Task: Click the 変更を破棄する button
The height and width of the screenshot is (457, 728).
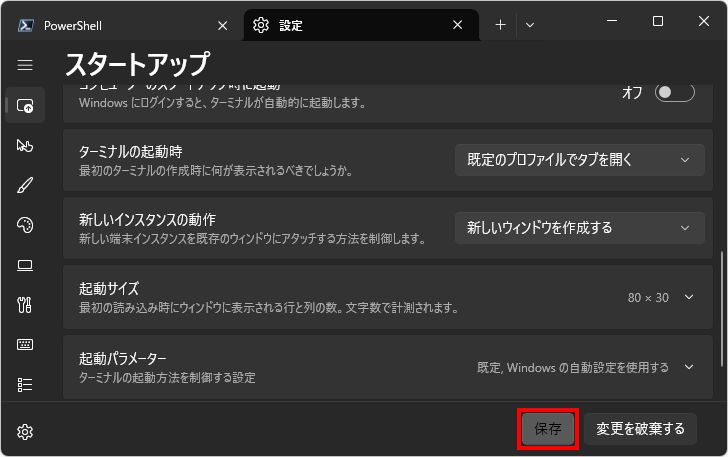Action: pyautogui.click(x=640, y=429)
